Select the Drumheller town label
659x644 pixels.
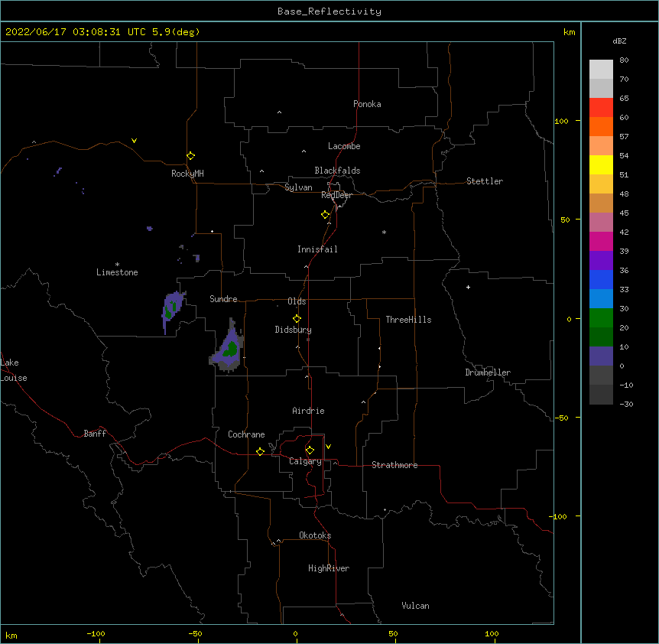(x=488, y=372)
